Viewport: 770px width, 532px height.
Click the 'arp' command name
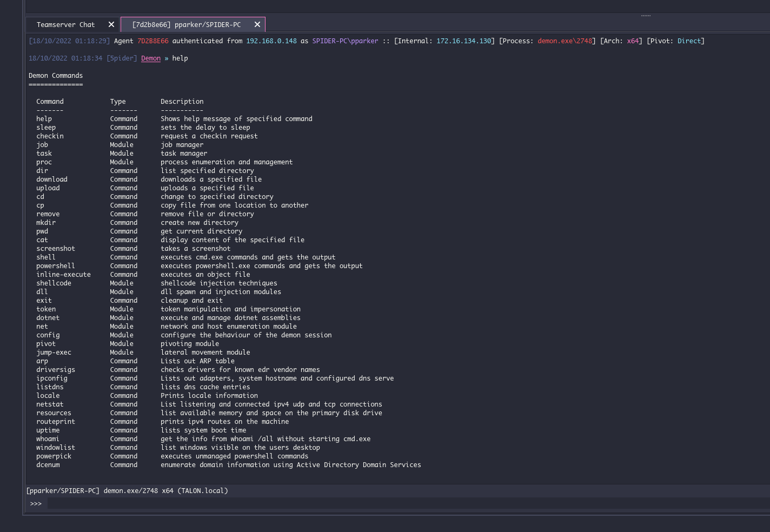[42, 361]
